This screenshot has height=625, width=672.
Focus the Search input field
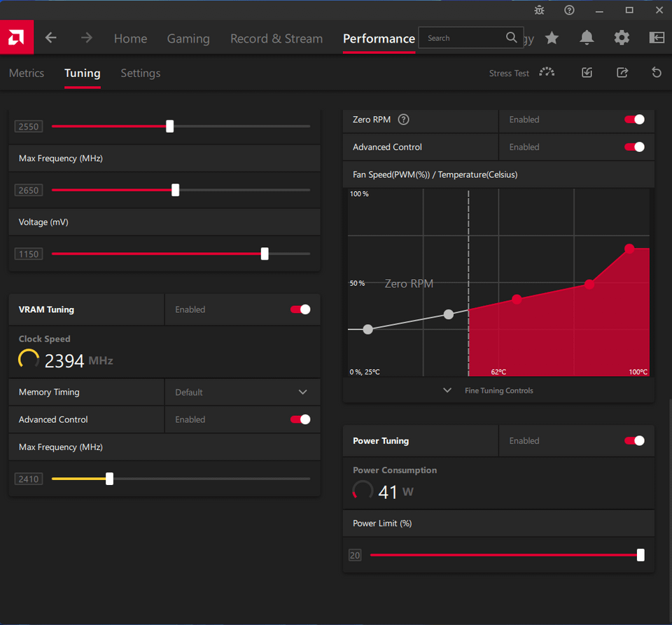tap(470, 38)
